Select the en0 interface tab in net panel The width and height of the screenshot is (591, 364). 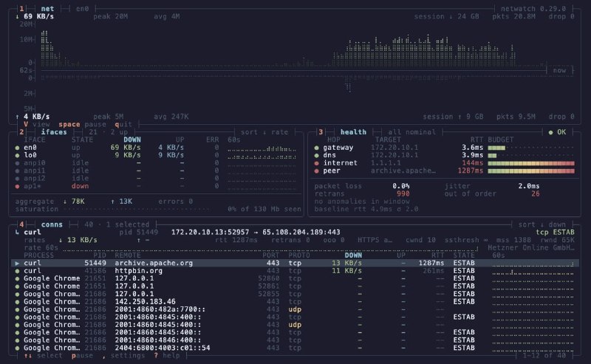(82, 9)
